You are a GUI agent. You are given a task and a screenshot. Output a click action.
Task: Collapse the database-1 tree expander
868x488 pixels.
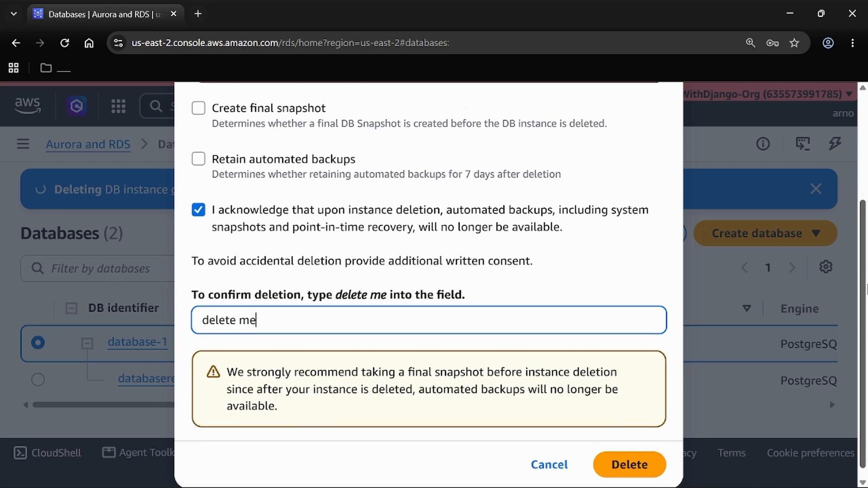tap(87, 343)
